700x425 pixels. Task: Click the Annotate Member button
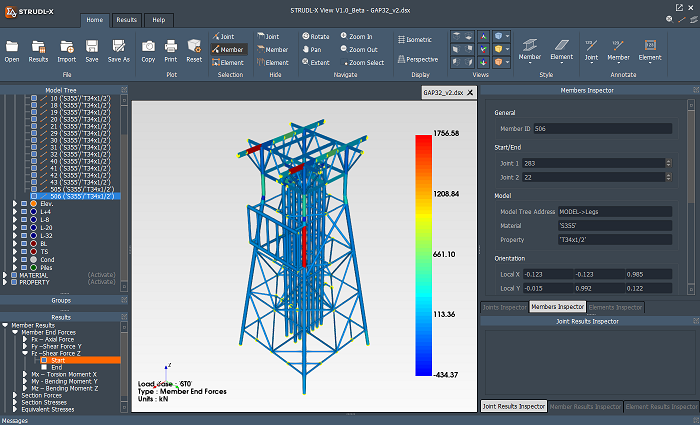tap(618, 50)
